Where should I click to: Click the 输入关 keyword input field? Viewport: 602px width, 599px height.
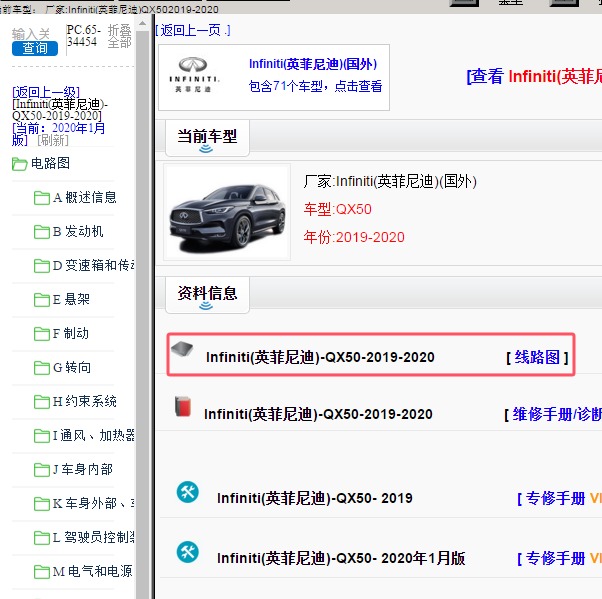tap(31, 34)
